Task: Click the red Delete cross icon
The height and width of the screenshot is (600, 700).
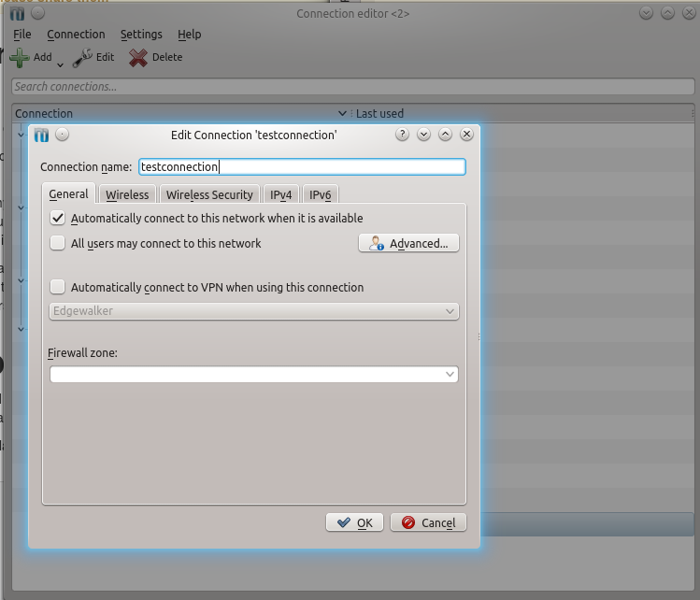Action: [138, 58]
